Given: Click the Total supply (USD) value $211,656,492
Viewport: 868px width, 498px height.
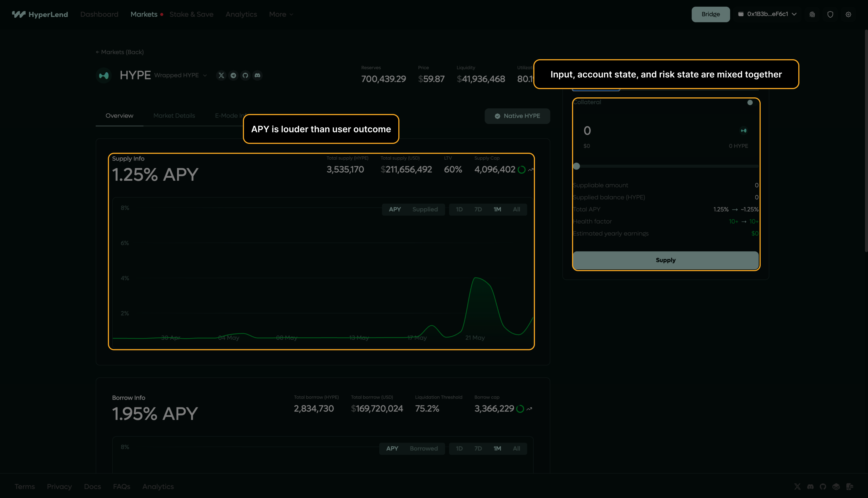Looking at the screenshot, I should click(407, 169).
